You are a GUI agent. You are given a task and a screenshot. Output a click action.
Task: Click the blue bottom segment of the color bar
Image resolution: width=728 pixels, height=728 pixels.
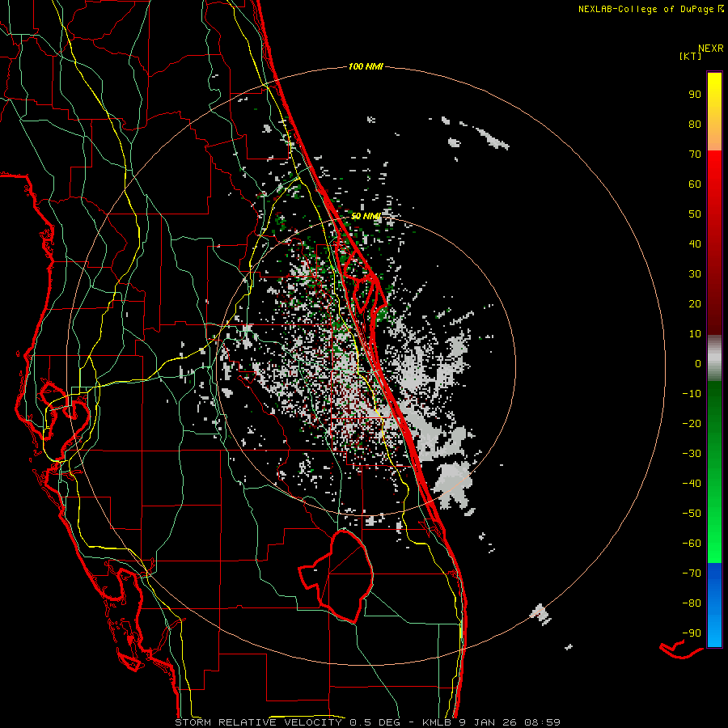click(x=714, y=605)
